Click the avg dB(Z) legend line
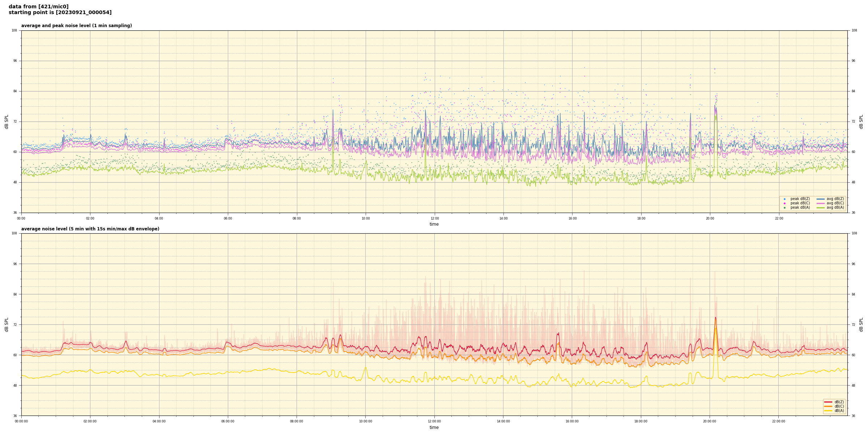The width and height of the screenshot is (868, 434). click(x=821, y=199)
